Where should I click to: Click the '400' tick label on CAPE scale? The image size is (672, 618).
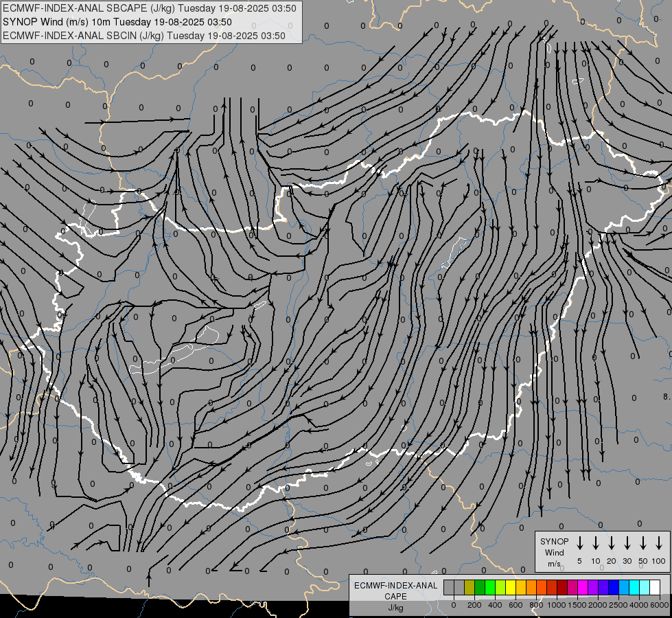click(x=495, y=605)
